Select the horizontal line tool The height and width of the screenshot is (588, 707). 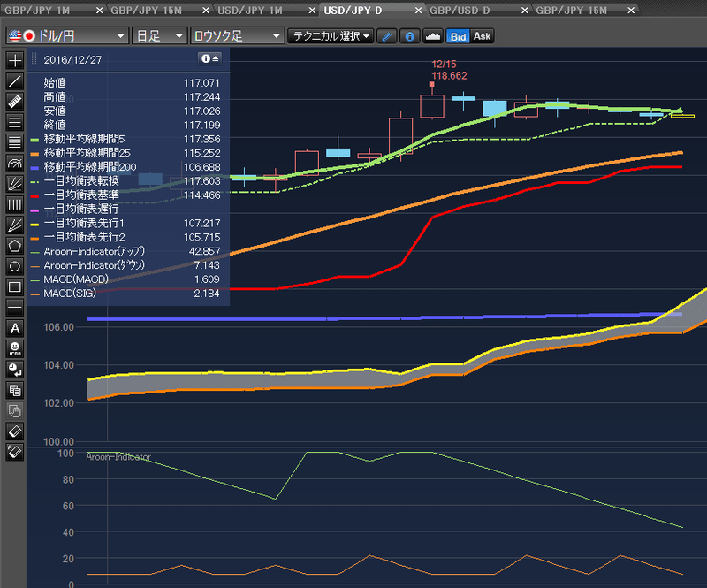(15, 308)
